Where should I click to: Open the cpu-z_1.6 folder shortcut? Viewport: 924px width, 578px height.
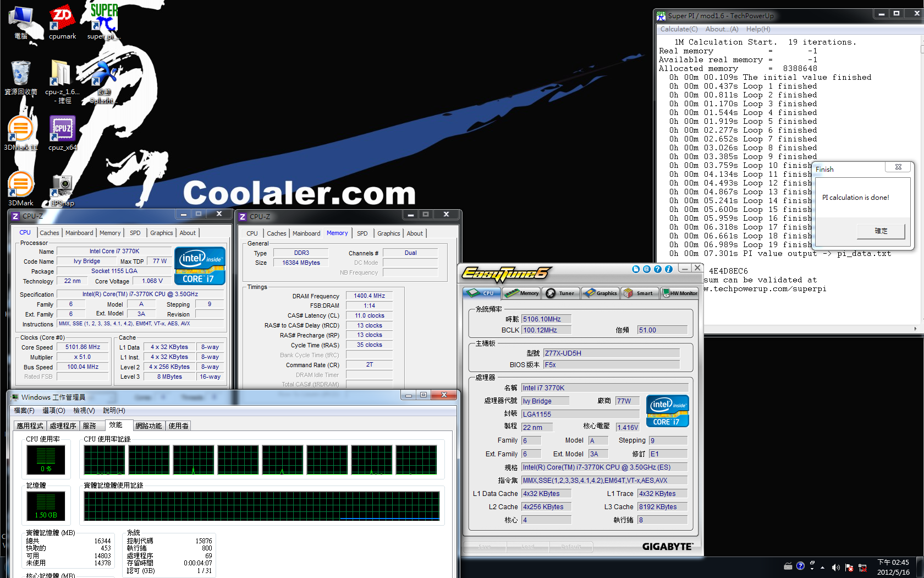(62, 81)
